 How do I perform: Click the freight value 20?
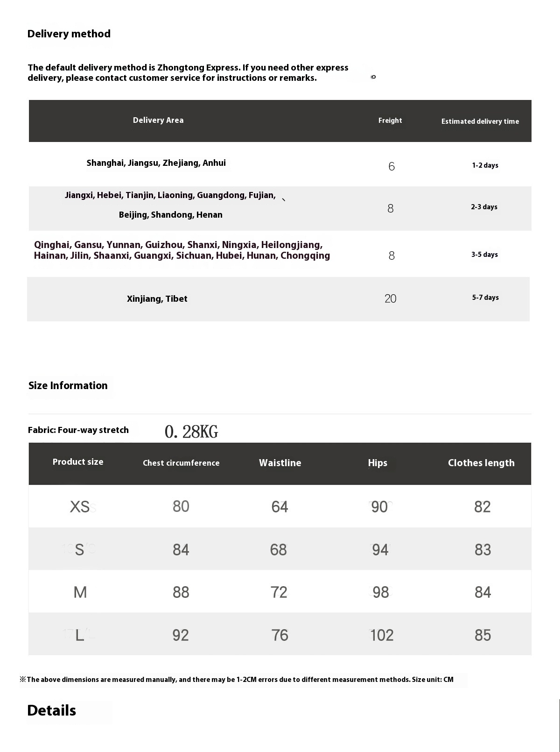point(391,298)
